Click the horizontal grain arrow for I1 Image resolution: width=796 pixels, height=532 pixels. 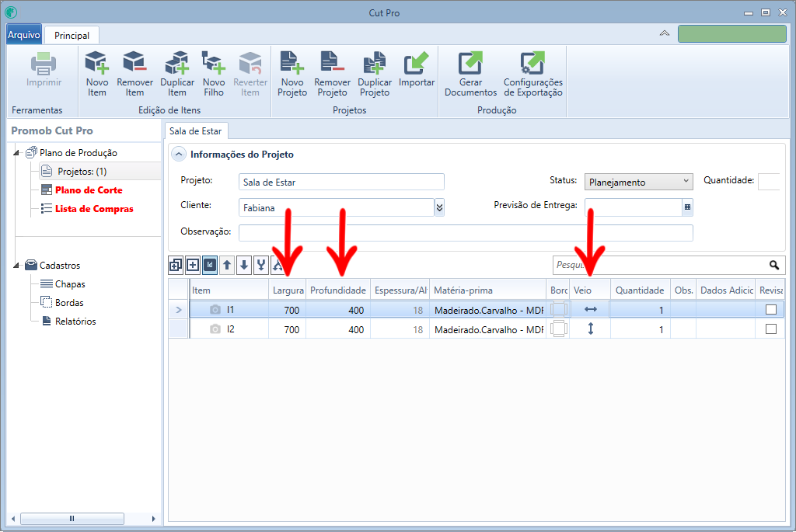tap(591, 309)
